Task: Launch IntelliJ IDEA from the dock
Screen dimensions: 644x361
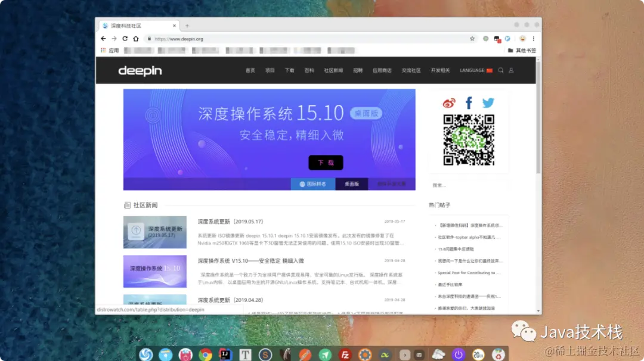Action: 225,354
